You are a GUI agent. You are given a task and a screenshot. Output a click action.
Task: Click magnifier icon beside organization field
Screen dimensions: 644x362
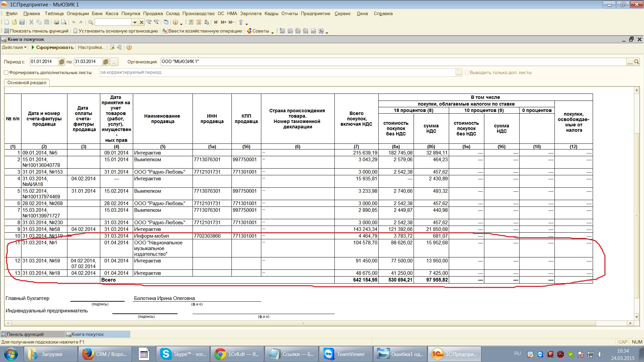[637, 62]
